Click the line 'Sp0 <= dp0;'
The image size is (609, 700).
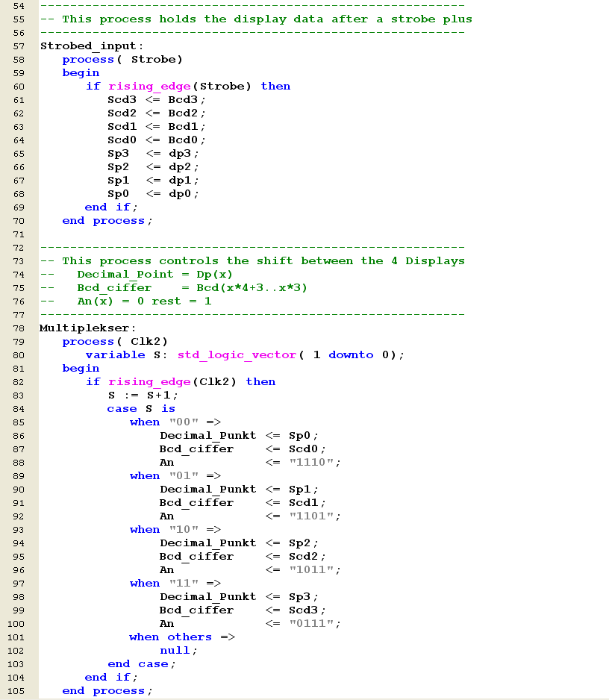tap(153, 194)
